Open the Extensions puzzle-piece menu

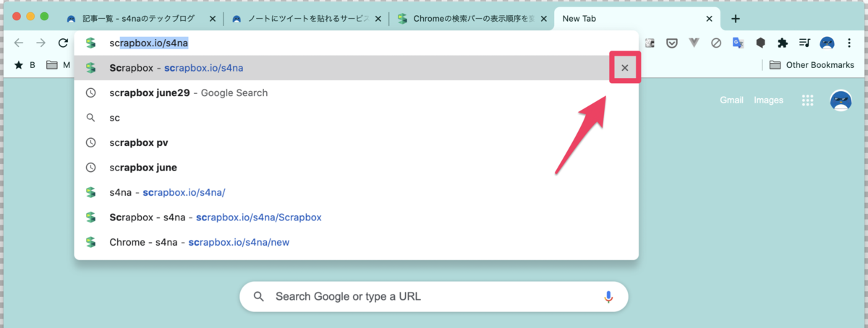pyautogui.click(x=783, y=43)
